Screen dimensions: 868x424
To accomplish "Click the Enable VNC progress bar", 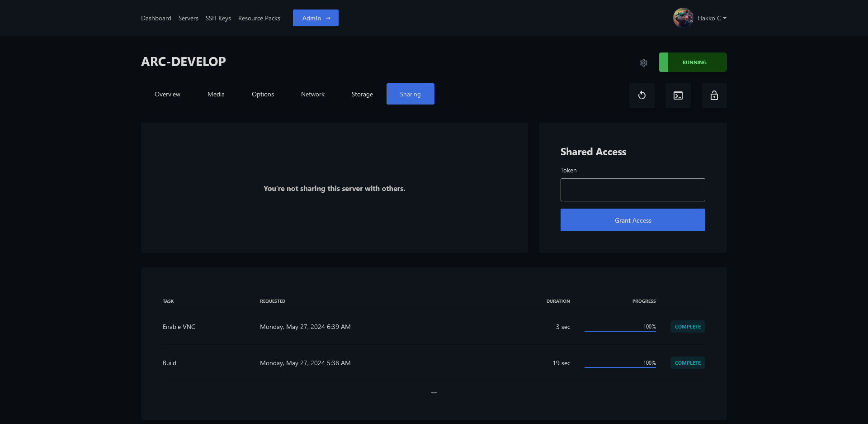I will (x=620, y=330).
